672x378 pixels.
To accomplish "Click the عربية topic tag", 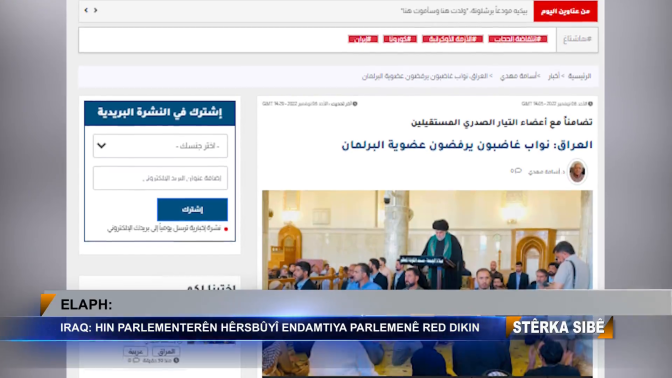I will click(x=135, y=351).
